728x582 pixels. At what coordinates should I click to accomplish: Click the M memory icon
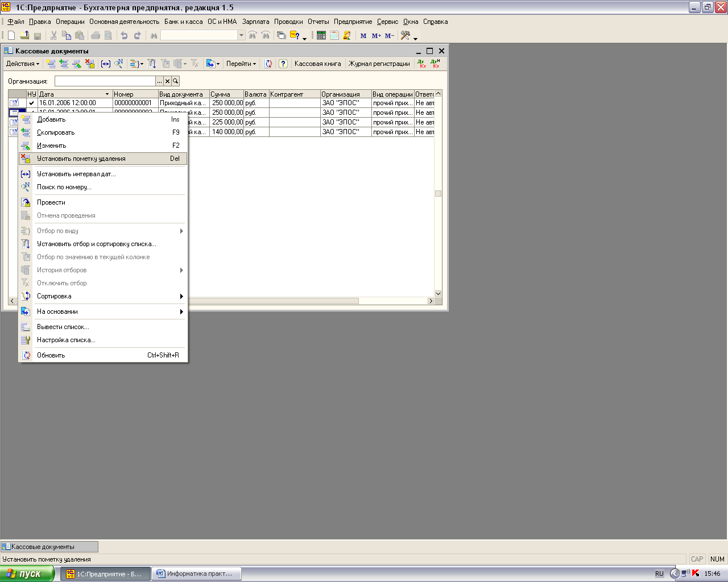click(363, 35)
